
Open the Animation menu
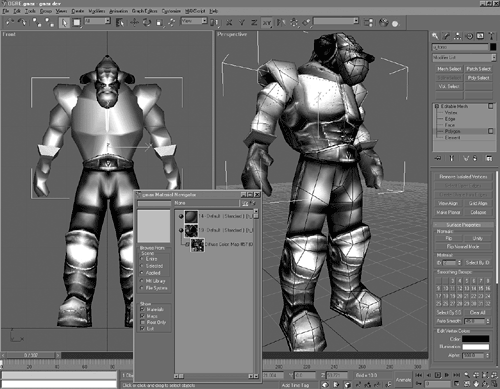click(x=118, y=11)
